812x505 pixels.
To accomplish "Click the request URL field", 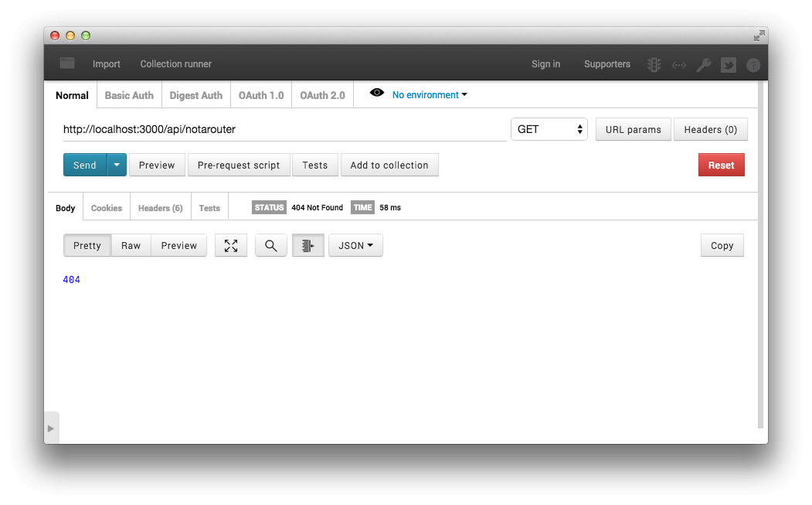I will tap(232, 129).
